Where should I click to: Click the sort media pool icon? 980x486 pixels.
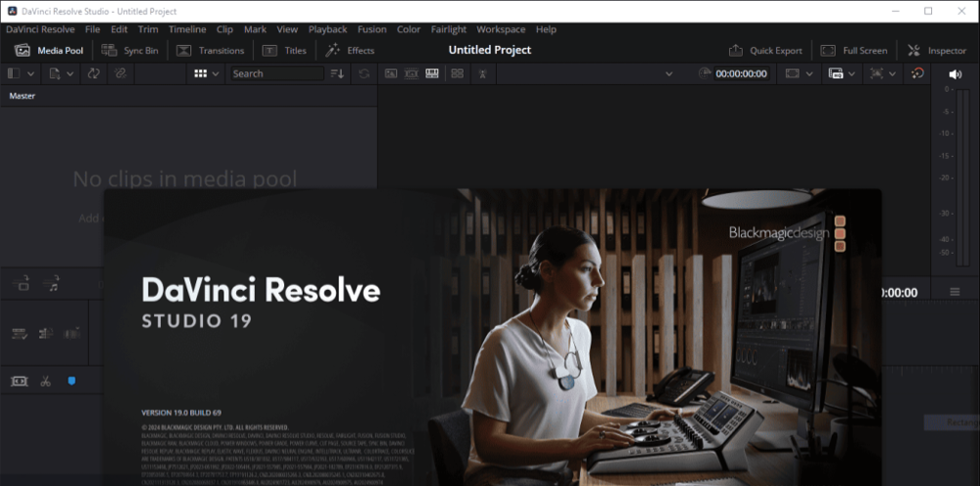tap(337, 73)
